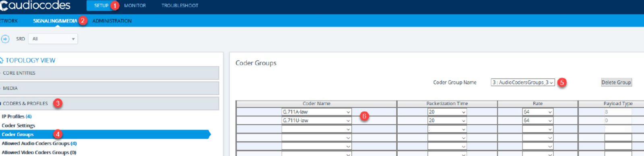Click the Delete Group button

[x=616, y=82]
